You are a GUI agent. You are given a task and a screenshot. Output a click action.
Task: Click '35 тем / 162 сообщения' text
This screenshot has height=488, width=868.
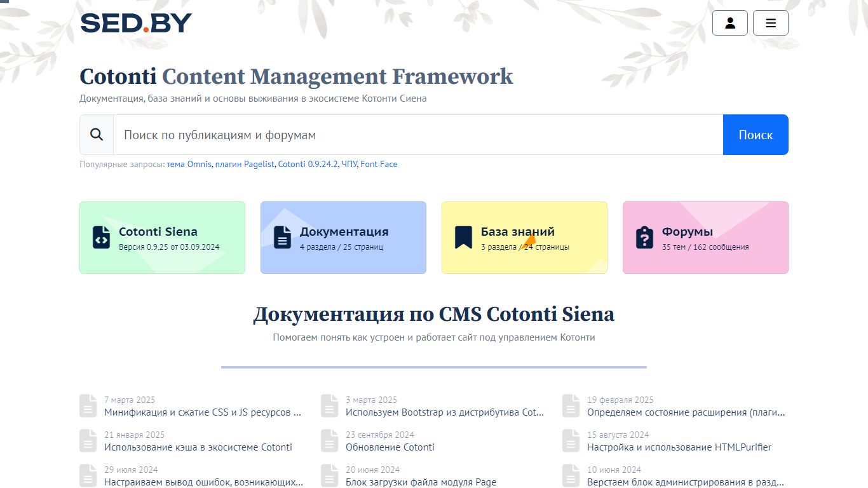click(x=705, y=247)
